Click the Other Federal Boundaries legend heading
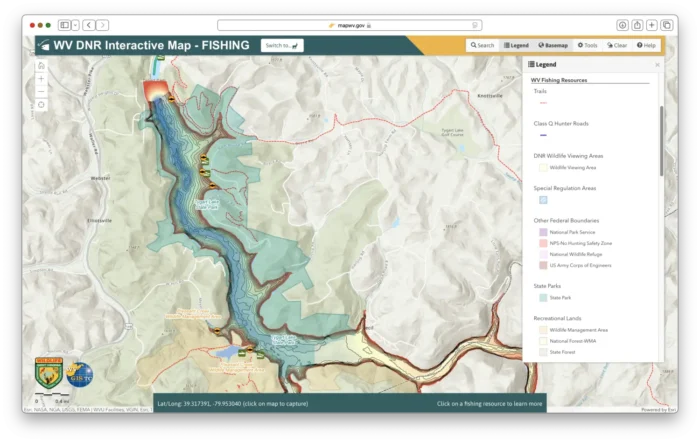700x442 pixels. 566,221
